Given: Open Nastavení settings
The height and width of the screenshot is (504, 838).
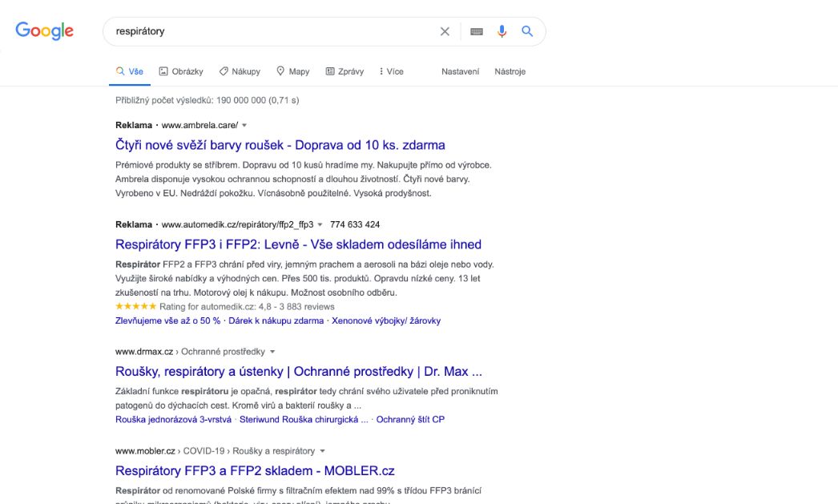Looking at the screenshot, I should click(x=460, y=71).
